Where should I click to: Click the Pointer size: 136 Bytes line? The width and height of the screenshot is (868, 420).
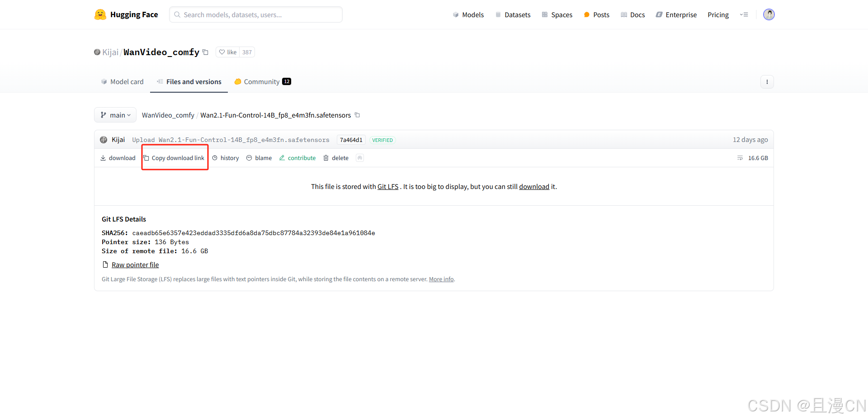[145, 242]
